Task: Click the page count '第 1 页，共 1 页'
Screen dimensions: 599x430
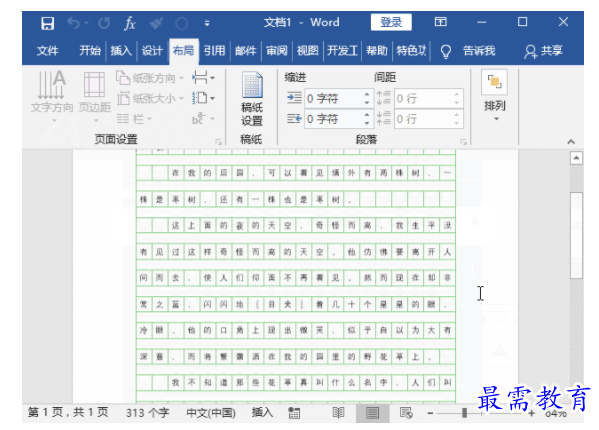Action: [68, 412]
